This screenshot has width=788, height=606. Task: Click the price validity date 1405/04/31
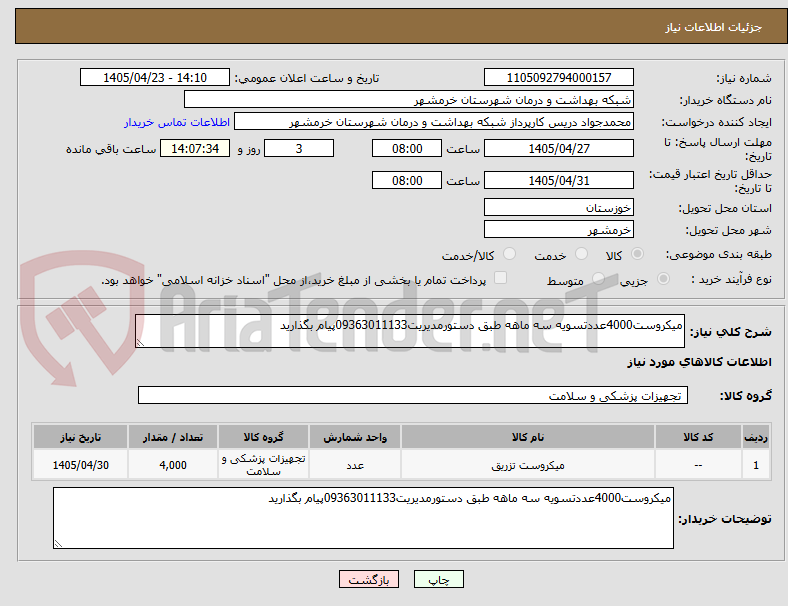[558, 180]
